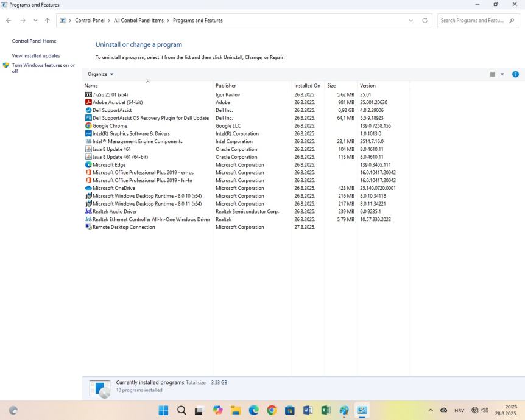Expand the view options dropdown arrow
525x420 pixels.
click(x=502, y=74)
